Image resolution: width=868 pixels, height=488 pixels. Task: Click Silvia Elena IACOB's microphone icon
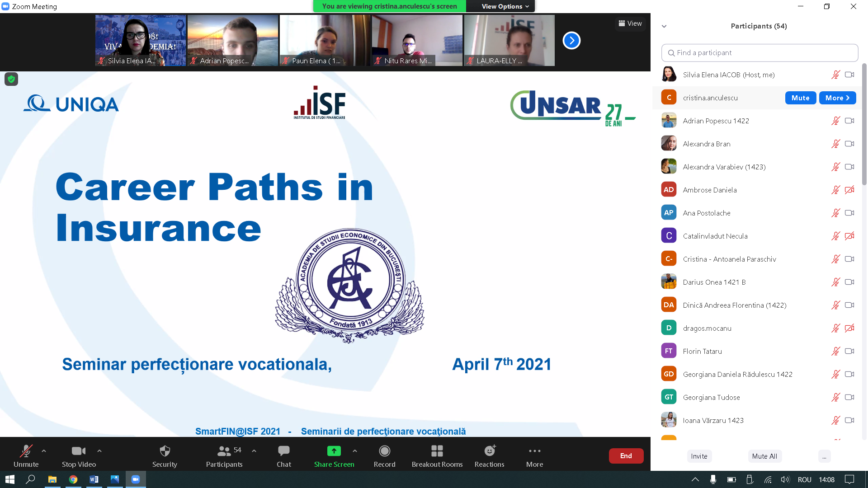pyautogui.click(x=835, y=75)
